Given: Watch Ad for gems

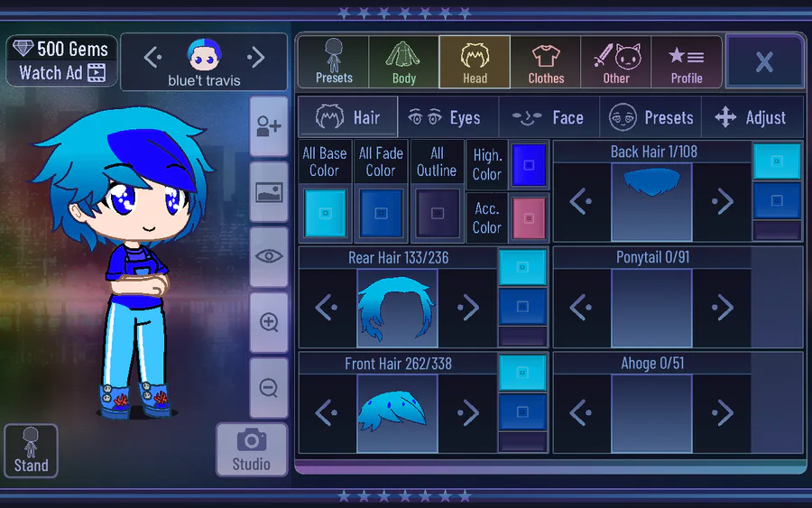Looking at the screenshot, I should (x=62, y=73).
